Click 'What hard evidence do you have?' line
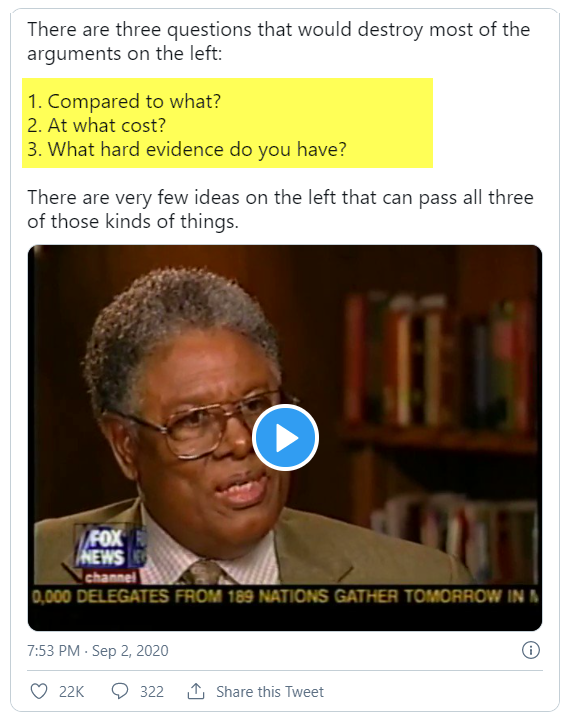The height and width of the screenshot is (718, 568). (x=186, y=149)
